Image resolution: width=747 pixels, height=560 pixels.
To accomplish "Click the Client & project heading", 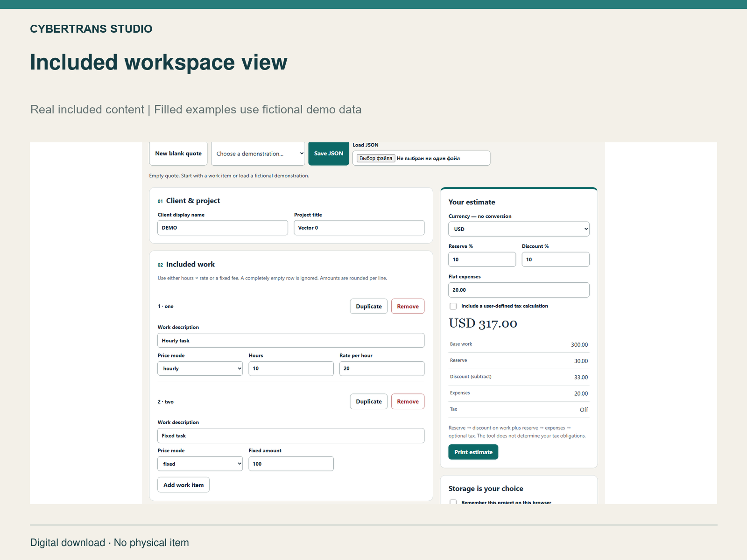I will pos(193,201).
